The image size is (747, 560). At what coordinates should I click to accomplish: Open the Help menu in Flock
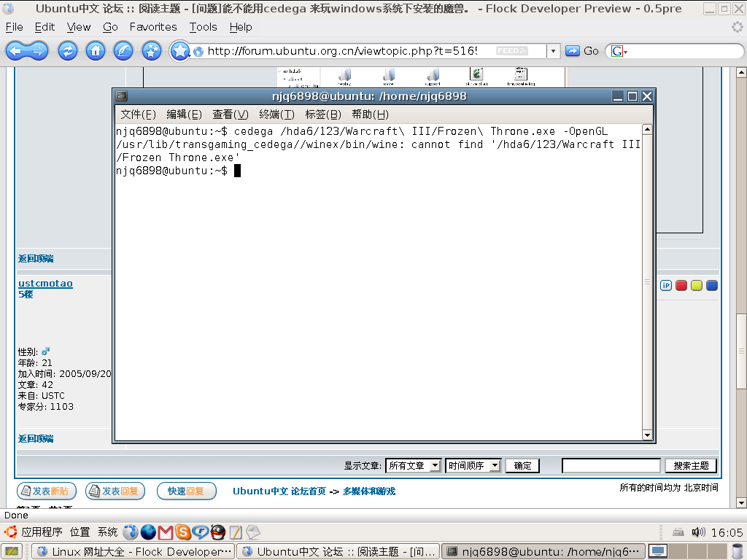(x=241, y=27)
